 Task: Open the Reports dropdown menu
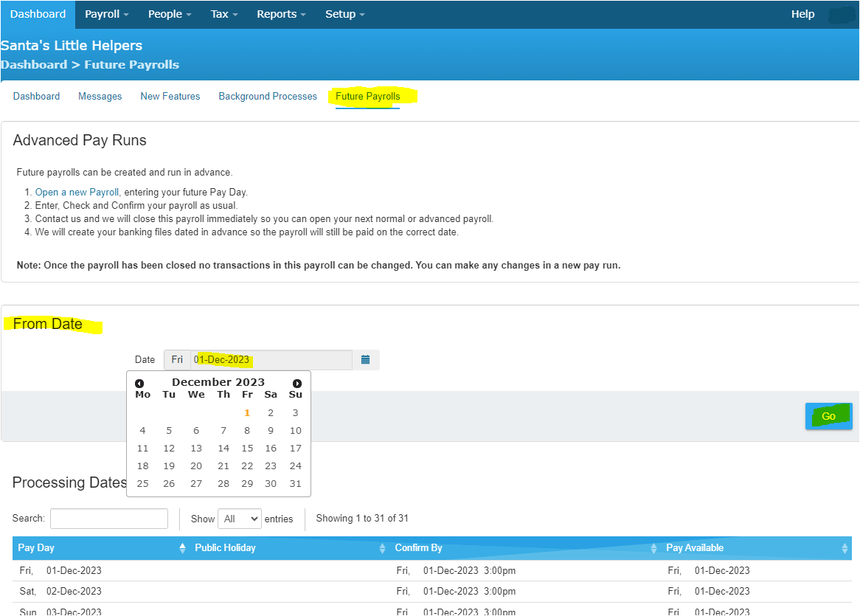[x=281, y=14]
